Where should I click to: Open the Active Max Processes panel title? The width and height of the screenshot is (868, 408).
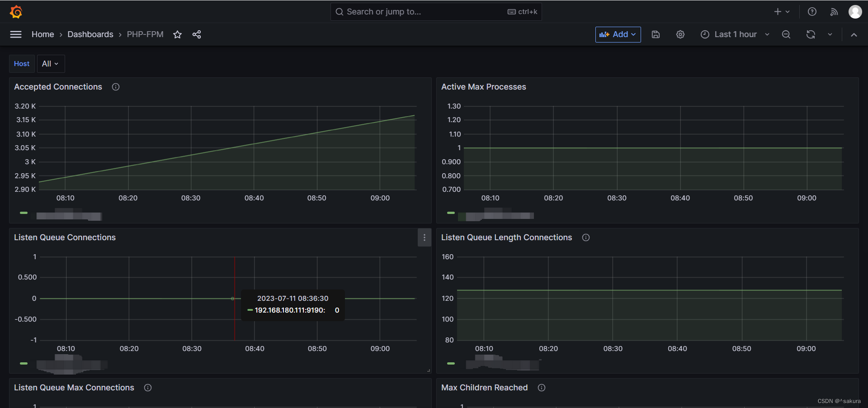(484, 87)
